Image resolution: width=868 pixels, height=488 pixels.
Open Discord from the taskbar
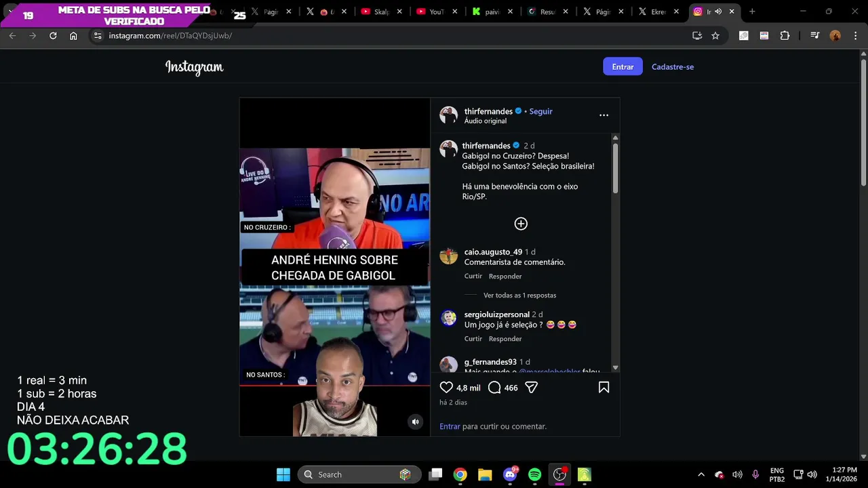tap(510, 474)
